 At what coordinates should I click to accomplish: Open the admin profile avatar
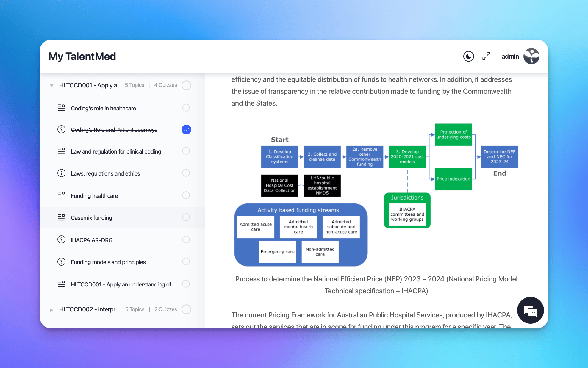tap(531, 56)
